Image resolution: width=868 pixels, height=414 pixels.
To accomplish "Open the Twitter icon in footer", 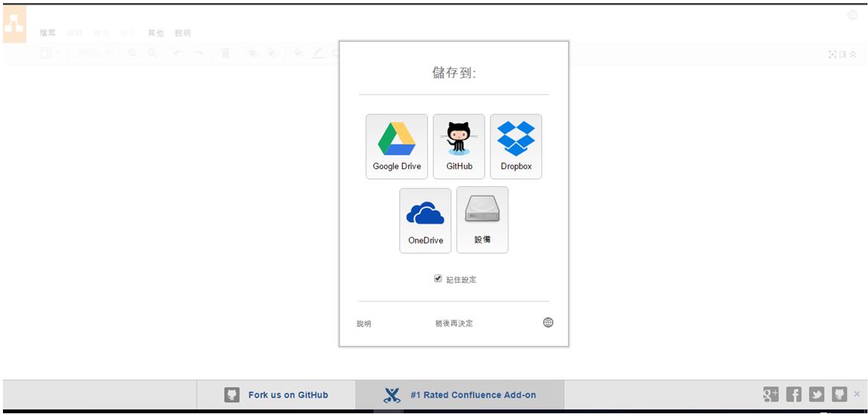I will tap(817, 394).
